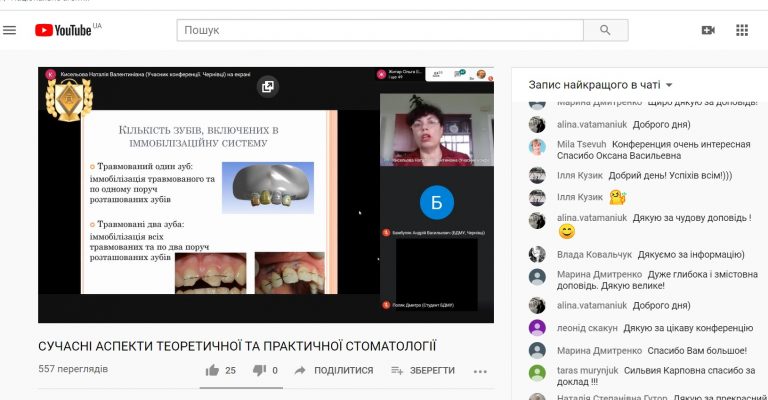Click the pop-out icon on video
Screen dimensions: 768x400
pyautogui.click(x=268, y=86)
